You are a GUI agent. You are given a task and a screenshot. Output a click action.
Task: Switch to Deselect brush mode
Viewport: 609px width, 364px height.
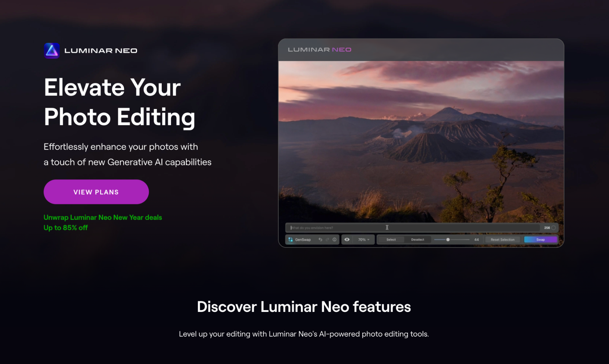point(417,240)
